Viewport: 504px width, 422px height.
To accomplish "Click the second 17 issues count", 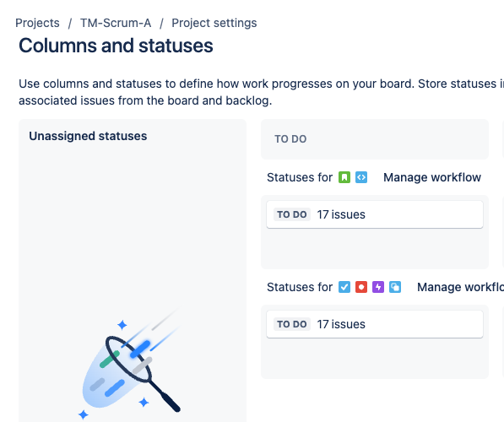I will pyautogui.click(x=341, y=324).
